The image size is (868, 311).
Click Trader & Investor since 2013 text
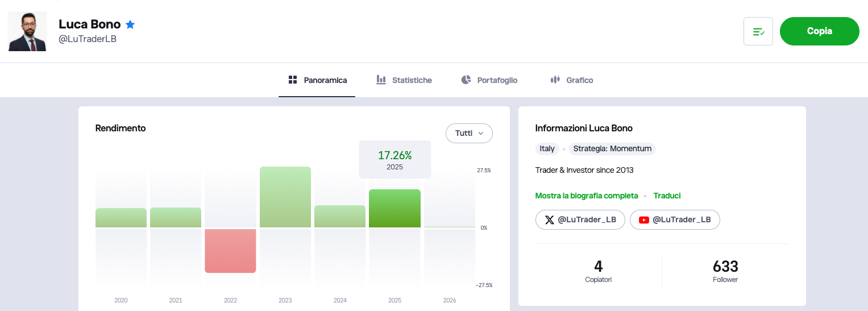(584, 170)
